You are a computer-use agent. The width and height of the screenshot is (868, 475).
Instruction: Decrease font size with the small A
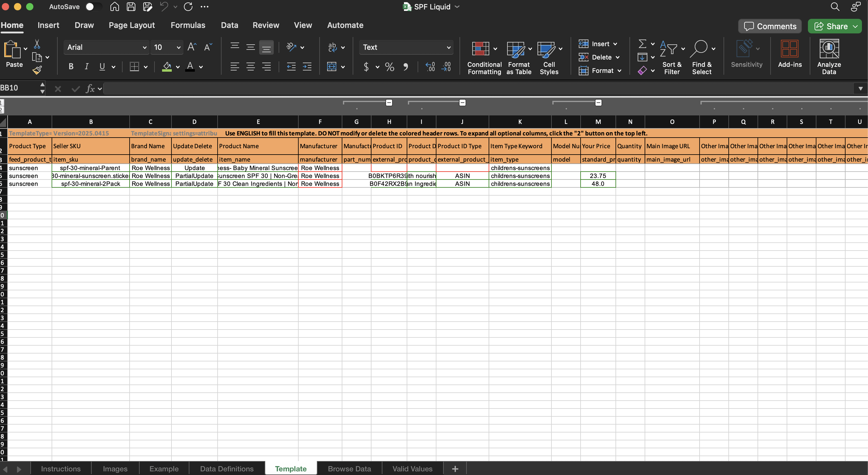[x=208, y=47]
